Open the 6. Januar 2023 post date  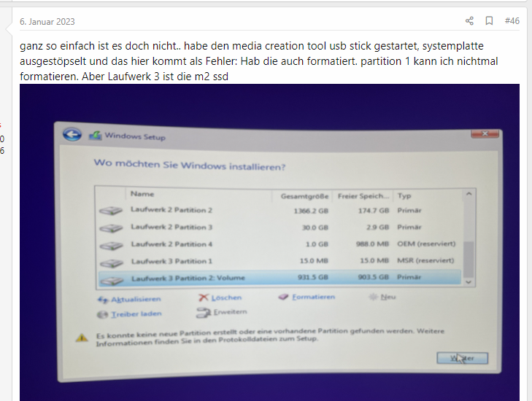click(47, 22)
